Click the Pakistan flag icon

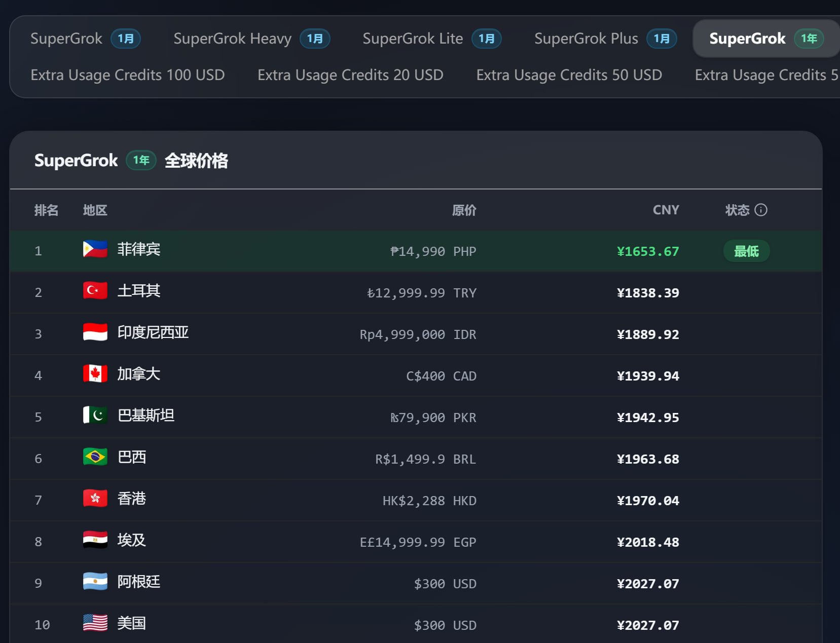[x=95, y=415]
